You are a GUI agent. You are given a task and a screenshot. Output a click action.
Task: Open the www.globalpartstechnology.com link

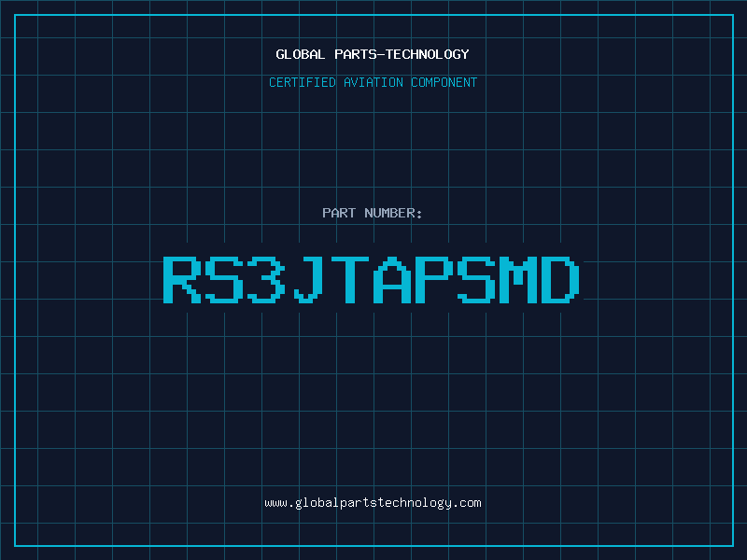click(x=373, y=503)
